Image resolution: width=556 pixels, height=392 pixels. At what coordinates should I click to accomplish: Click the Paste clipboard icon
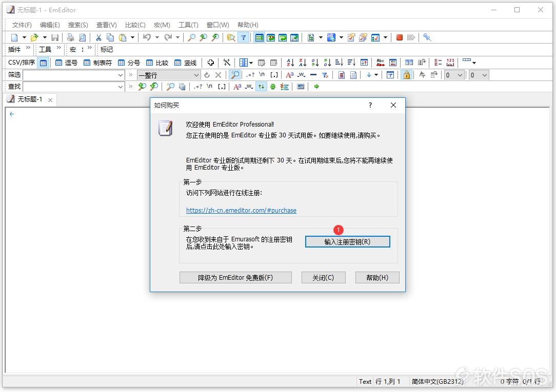(123, 37)
